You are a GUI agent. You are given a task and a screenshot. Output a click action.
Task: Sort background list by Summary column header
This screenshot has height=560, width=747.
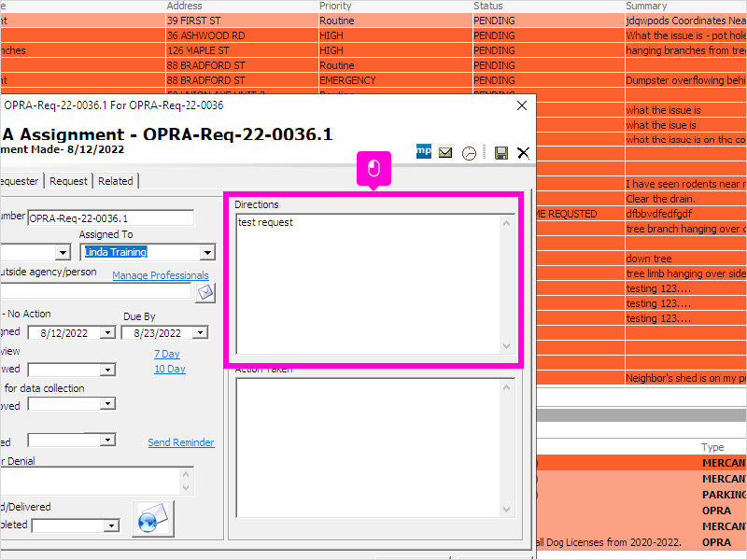[646, 6]
